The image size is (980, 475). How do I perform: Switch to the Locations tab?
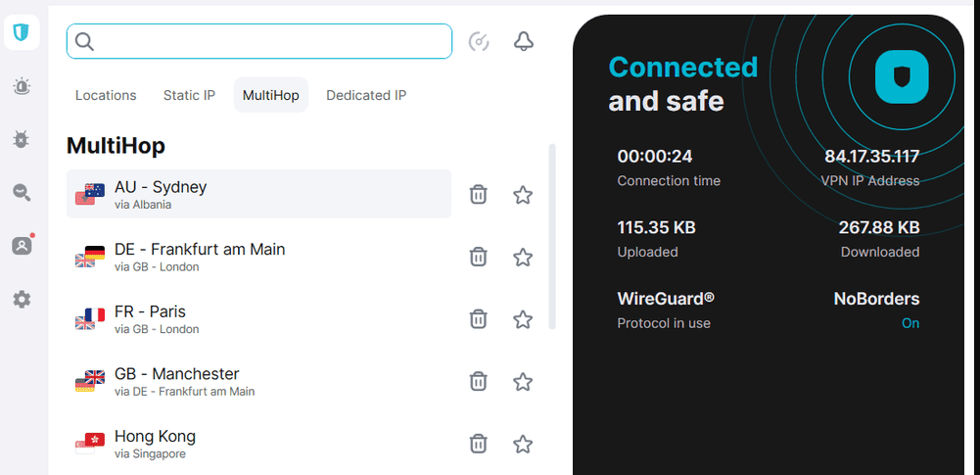tap(106, 95)
